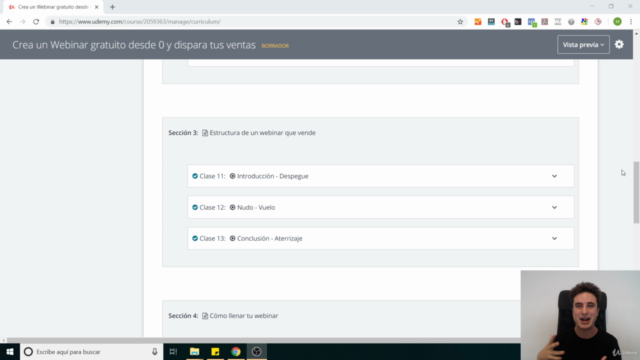
Task: Click the check mark icon of Clase 12
Action: [x=195, y=207]
